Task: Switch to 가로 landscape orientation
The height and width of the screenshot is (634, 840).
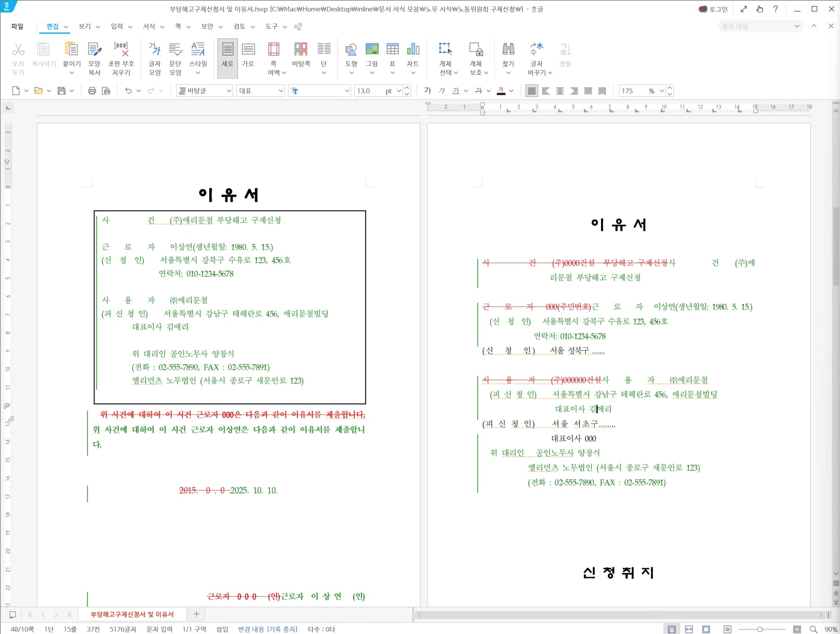Action: [248, 49]
